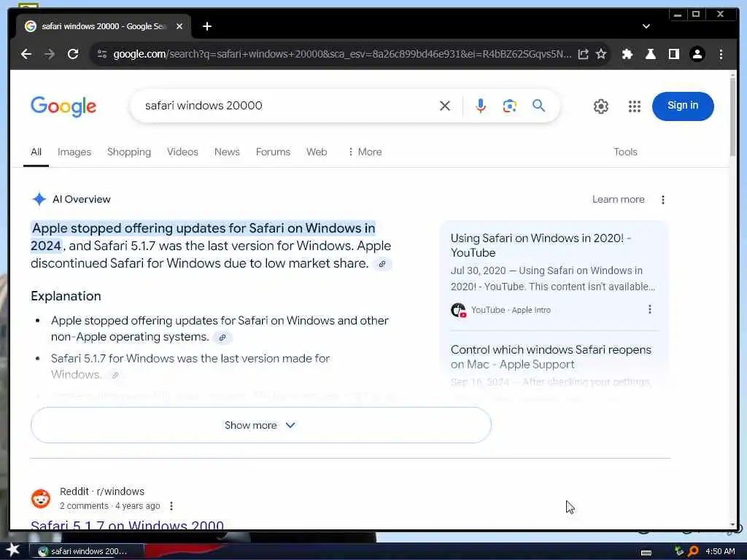Image resolution: width=747 pixels, height=560 pixels.
Task: Open AI Overview three-dot options
Action: tap(662, 200)
